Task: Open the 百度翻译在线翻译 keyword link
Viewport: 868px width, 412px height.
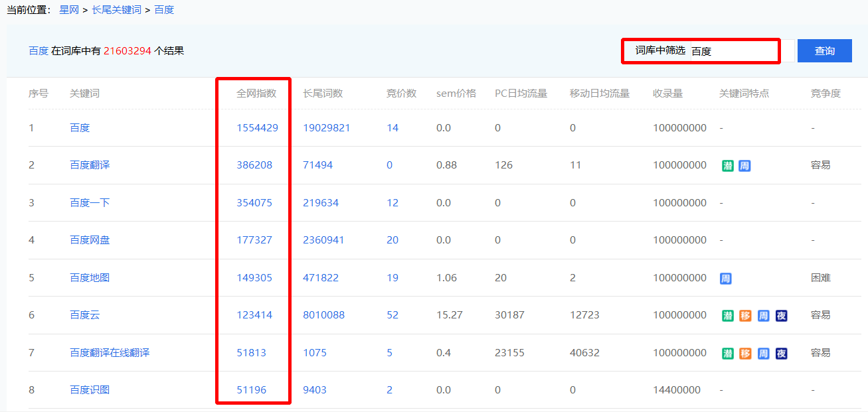Action: [x=110, y=353]
